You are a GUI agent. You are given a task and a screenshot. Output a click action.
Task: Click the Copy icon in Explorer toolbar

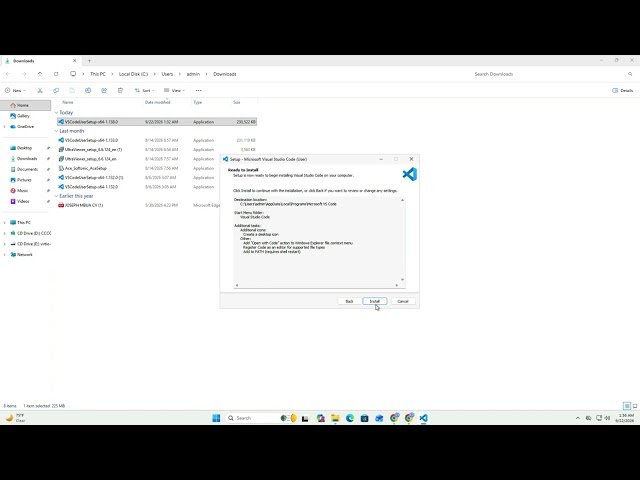coord(56,90)
